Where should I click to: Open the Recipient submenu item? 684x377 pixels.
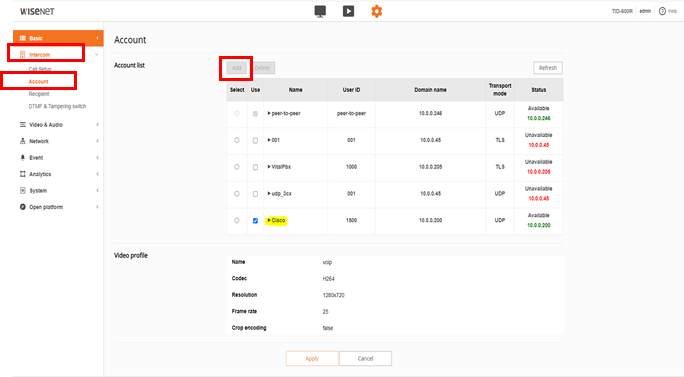(39, 94)
